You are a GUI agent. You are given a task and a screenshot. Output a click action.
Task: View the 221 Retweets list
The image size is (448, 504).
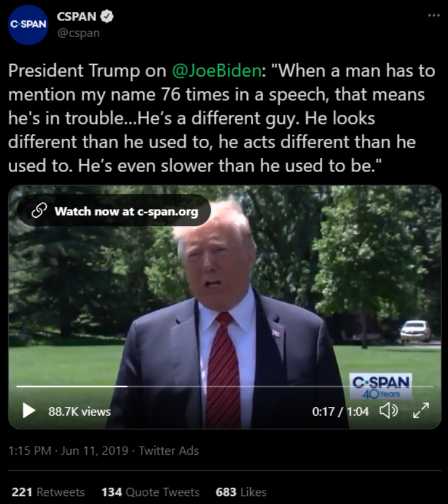tap(48, 492)
